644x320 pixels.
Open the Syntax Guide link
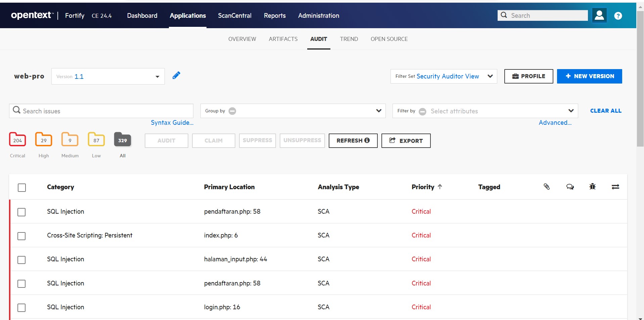point(172,123)
